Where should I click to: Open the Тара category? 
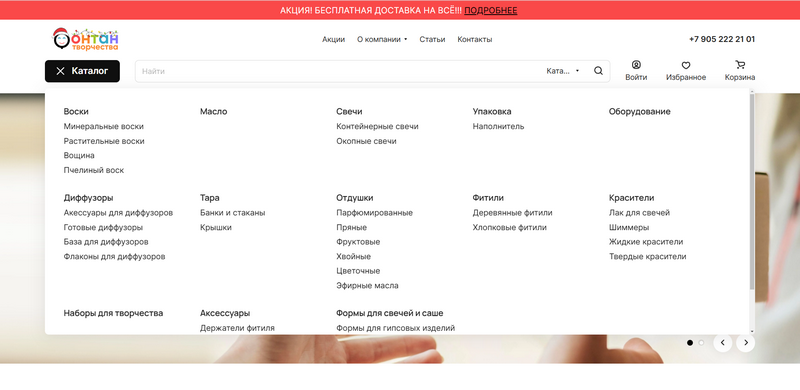210,198
